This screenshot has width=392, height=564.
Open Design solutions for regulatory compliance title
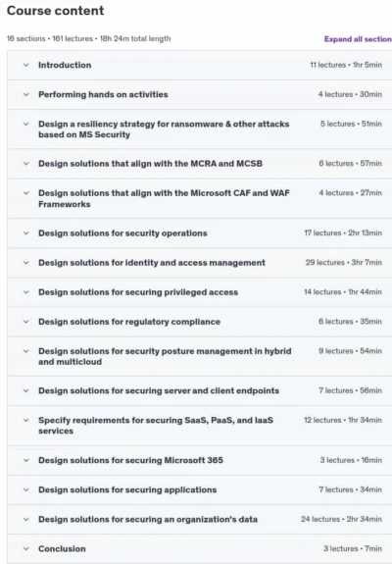click(129, 322)
